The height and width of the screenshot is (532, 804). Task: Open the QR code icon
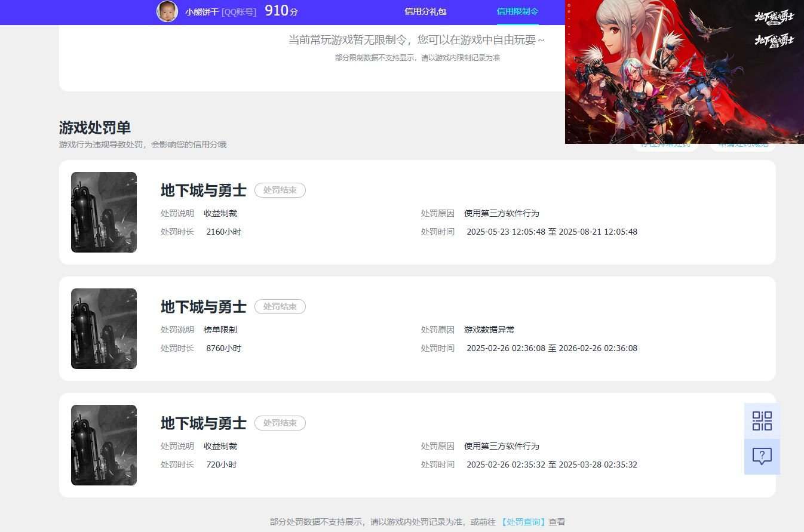click(762, 421)
